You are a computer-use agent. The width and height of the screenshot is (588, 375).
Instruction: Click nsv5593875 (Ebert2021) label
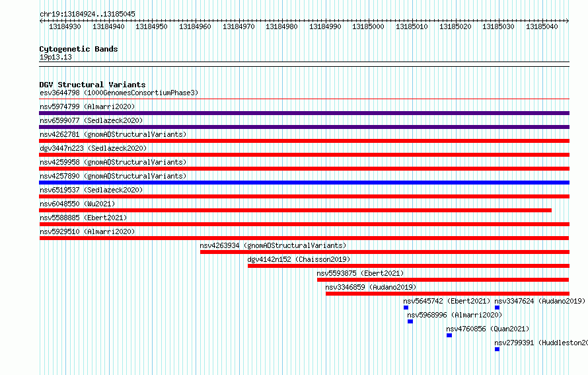coord(360,273)
